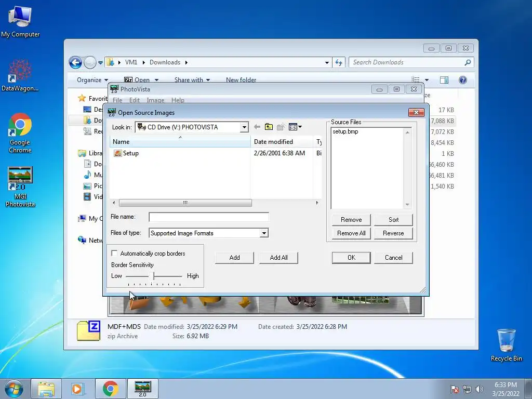This screenshot has height=399, width=532.
Task: Close the Open Source Images dialog
Action: tap(416, 112)
